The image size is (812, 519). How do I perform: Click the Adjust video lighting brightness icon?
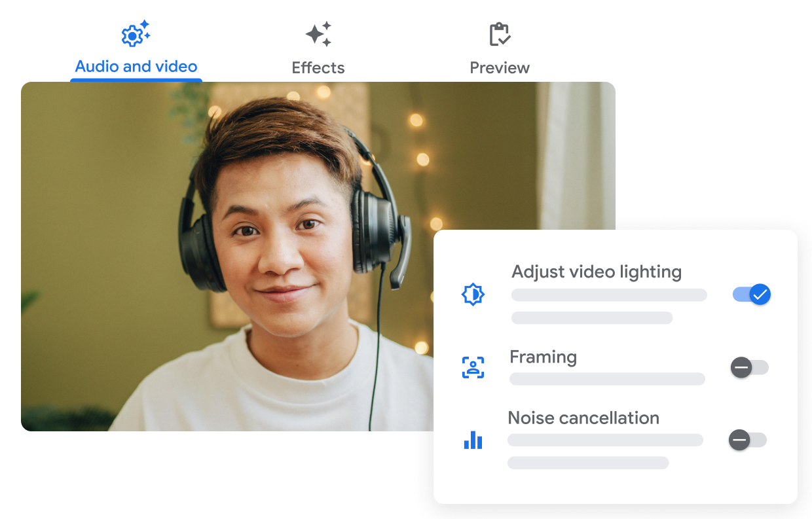pos(473,295)
